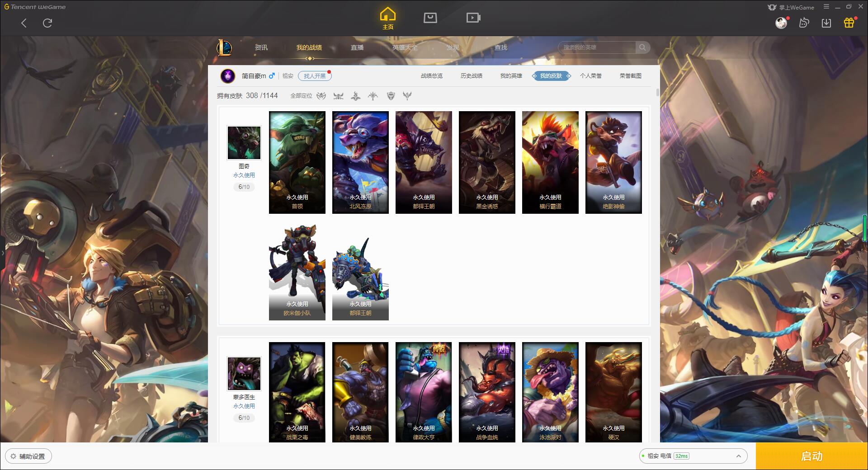Image resolution: width=868 pixels, height=470 pixels.
Task: Open the 战栗之毒 Mundo skin card
Action: click(297, 392)
